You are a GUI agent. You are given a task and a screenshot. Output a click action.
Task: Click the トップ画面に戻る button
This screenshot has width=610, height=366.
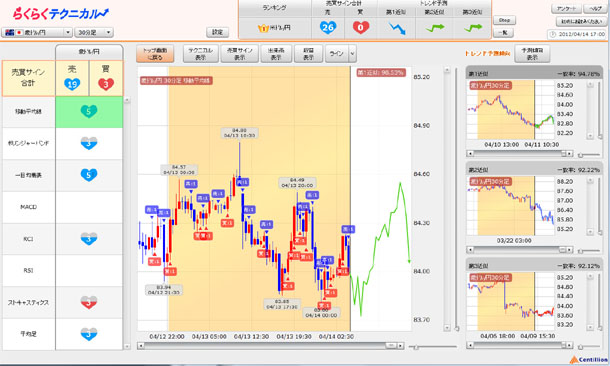(x=155, y=54)
